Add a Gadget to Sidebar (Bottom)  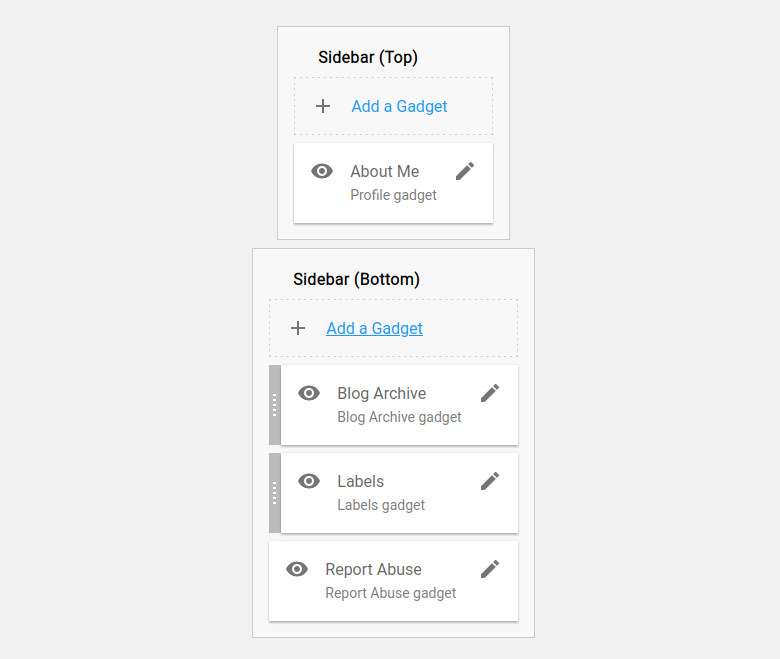click(x=374, y=328)
